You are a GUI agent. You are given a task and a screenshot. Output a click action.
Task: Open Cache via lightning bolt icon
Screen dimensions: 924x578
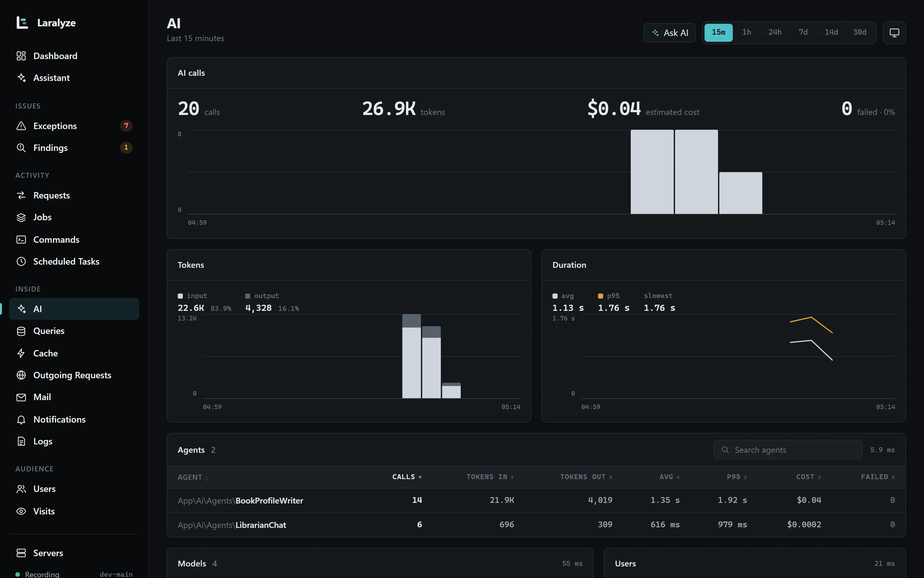click(21, 353)
